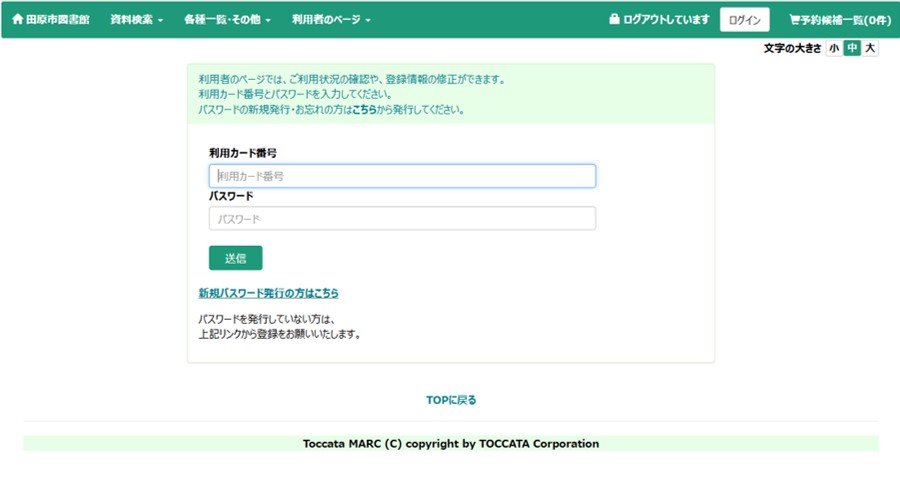This screenshot has height=494, width=900.
Task: Click the 上記リンクから登録をお願いいたします。 text line
Action: click(x=280, y=334)
